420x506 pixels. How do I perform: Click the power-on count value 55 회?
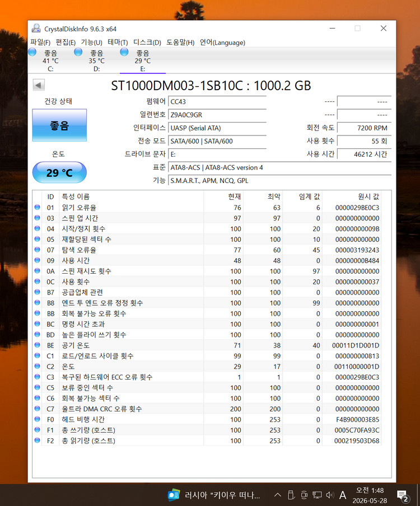click(364, 142)
